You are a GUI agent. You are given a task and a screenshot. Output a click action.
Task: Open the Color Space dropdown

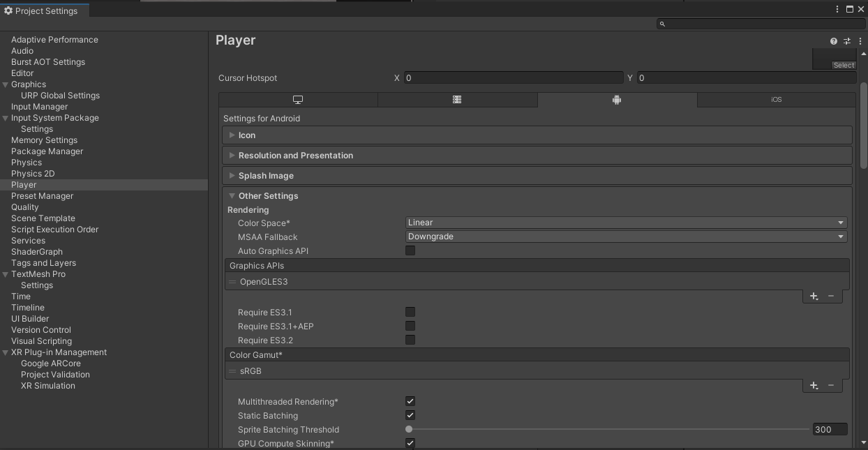point(625,223)
